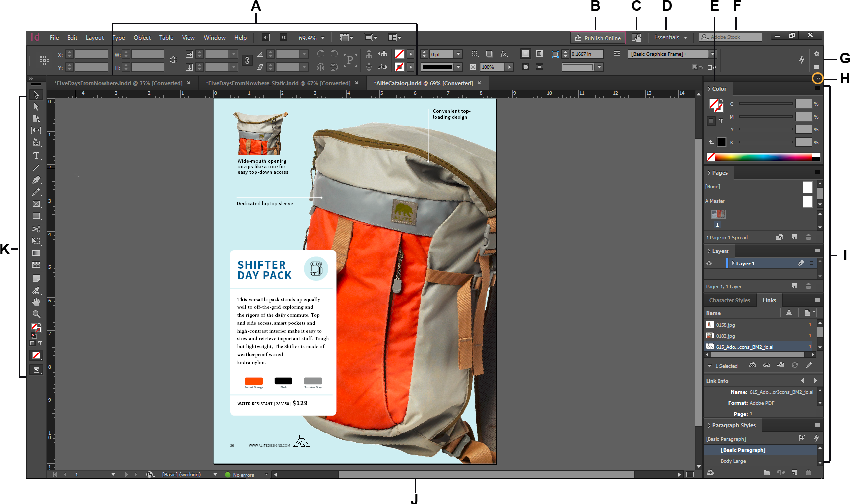Toggle formatting affects text in Color panel
850x504 pixels.
tap(721, 121)
